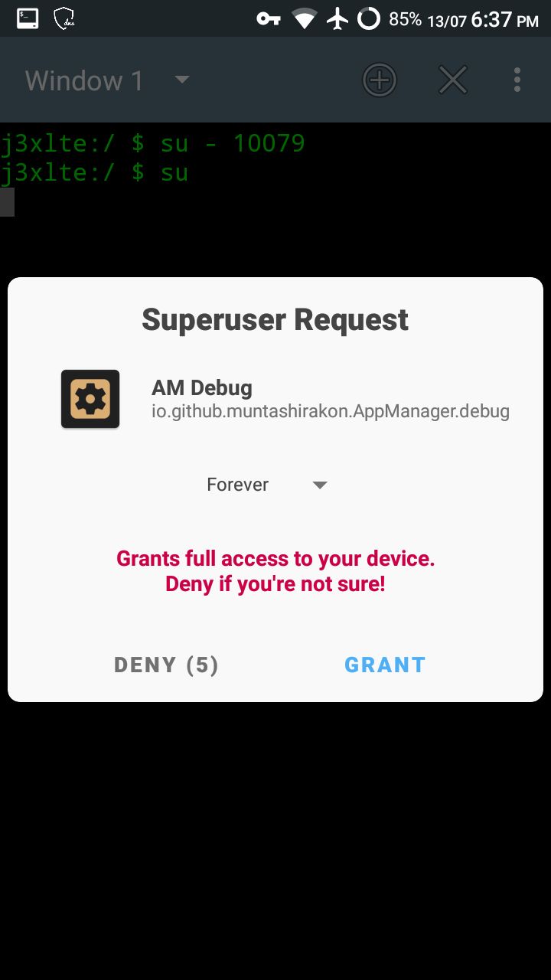Image resolution: width=551 pixels, height=980 pixels.
Task: Open the Window 1 selector
Action: pos(107,80)
